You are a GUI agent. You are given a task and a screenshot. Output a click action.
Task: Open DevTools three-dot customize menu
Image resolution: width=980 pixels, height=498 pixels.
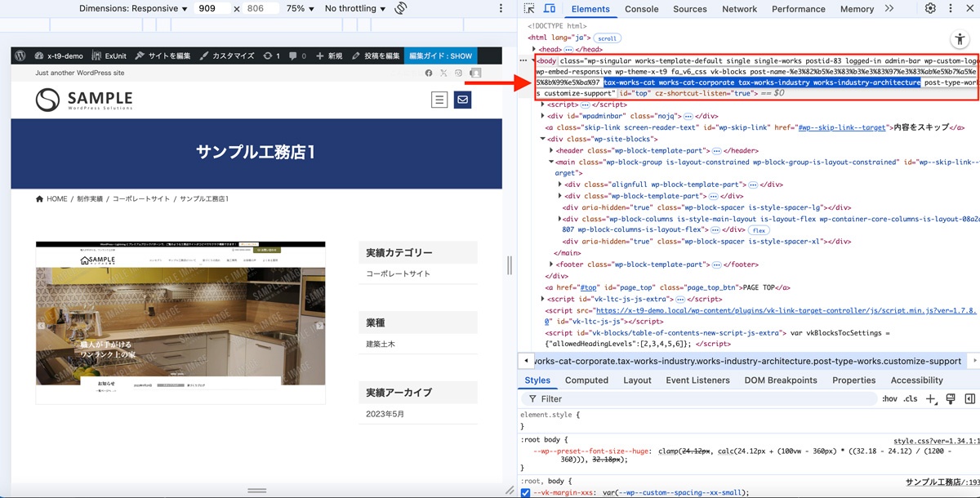click(x=952, y=9)
